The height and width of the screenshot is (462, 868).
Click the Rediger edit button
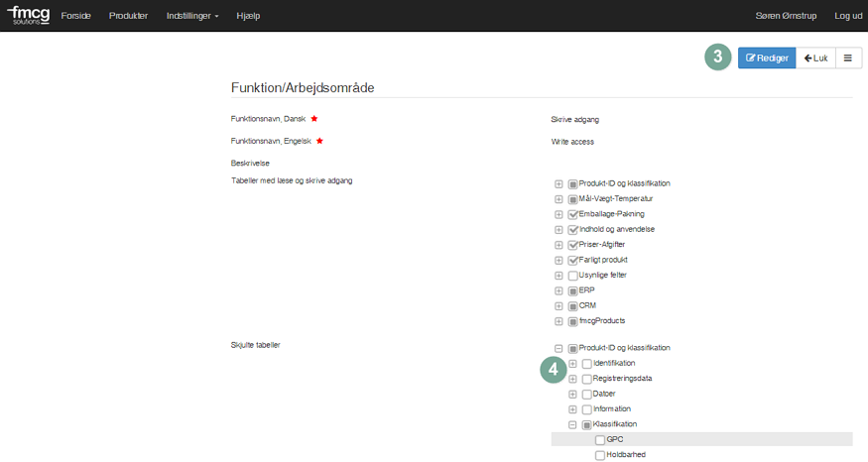point(767,58)
